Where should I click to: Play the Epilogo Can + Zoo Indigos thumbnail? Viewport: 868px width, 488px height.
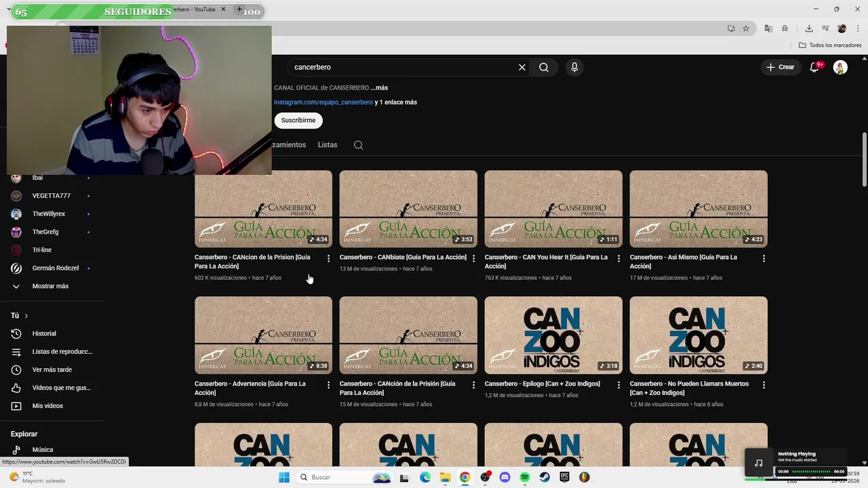click(x=553, y=335)
